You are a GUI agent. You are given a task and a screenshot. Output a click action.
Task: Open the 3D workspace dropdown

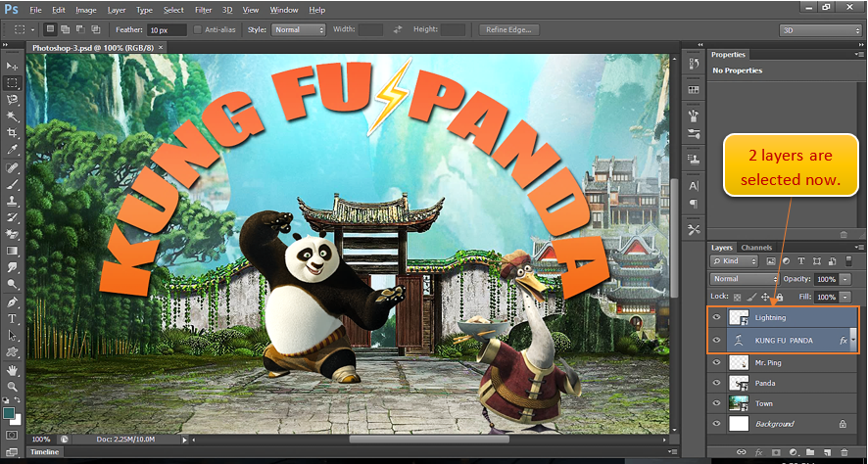[820, 30]
